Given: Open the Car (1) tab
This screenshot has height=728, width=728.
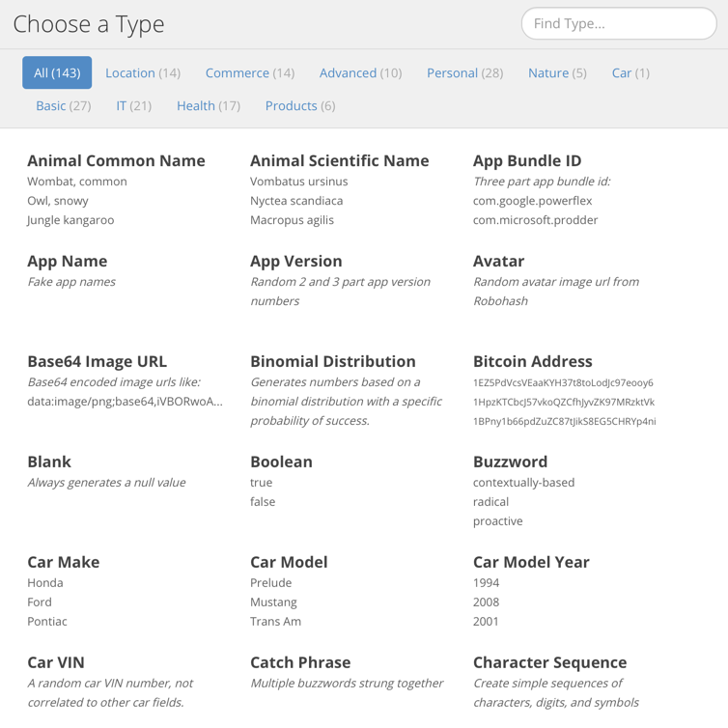Looking at the screenshot, I should click(x=630, y=72).
